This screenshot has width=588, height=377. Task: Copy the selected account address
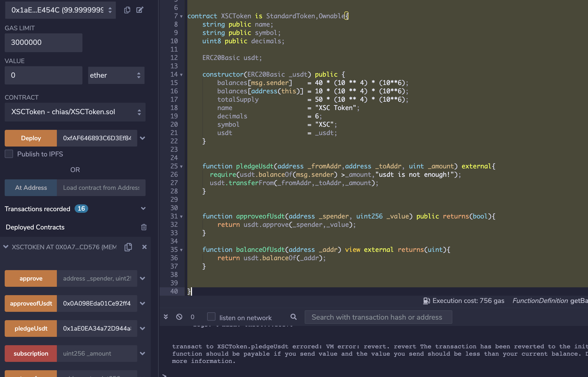(x=127, y=10)
